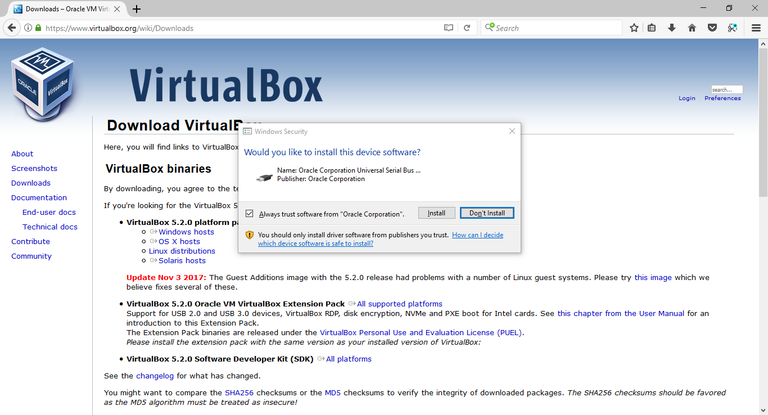Open Downloads in the sidebar
The image size is (768, 415).
(x=31, y=183)
